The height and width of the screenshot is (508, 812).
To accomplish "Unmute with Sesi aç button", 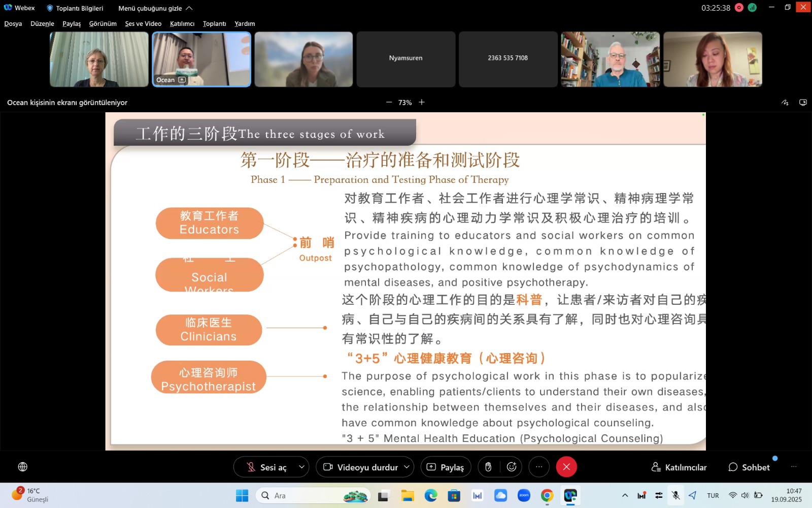I will coord(266,467).
